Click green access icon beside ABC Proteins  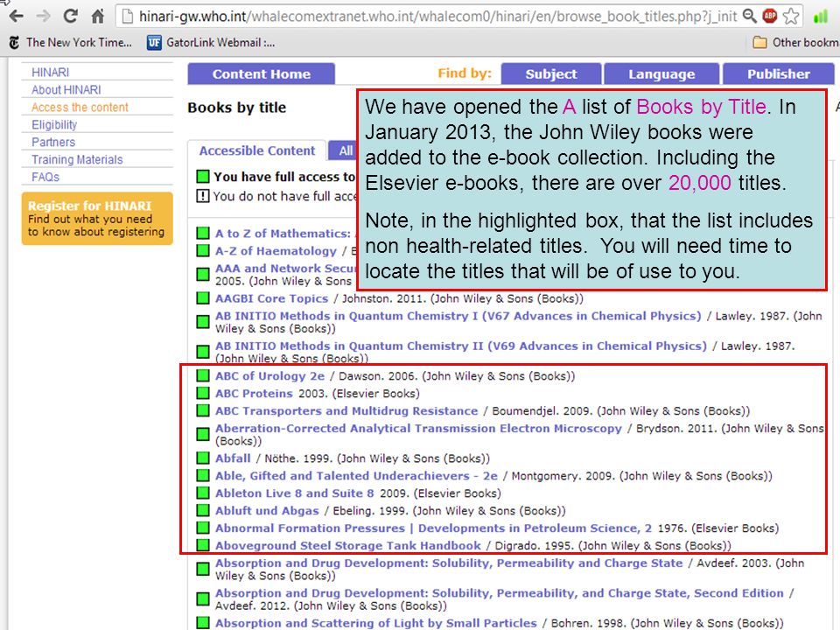coord(202,393)
